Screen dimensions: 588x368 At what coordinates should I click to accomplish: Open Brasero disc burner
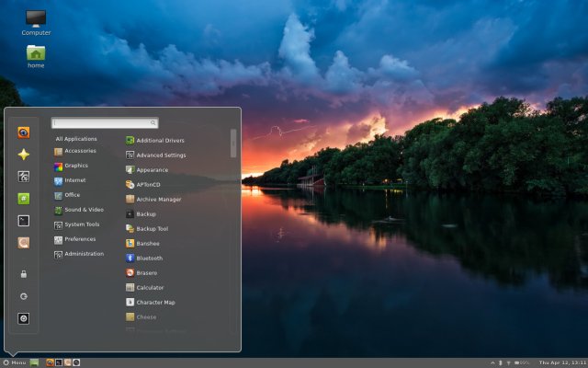146,273
